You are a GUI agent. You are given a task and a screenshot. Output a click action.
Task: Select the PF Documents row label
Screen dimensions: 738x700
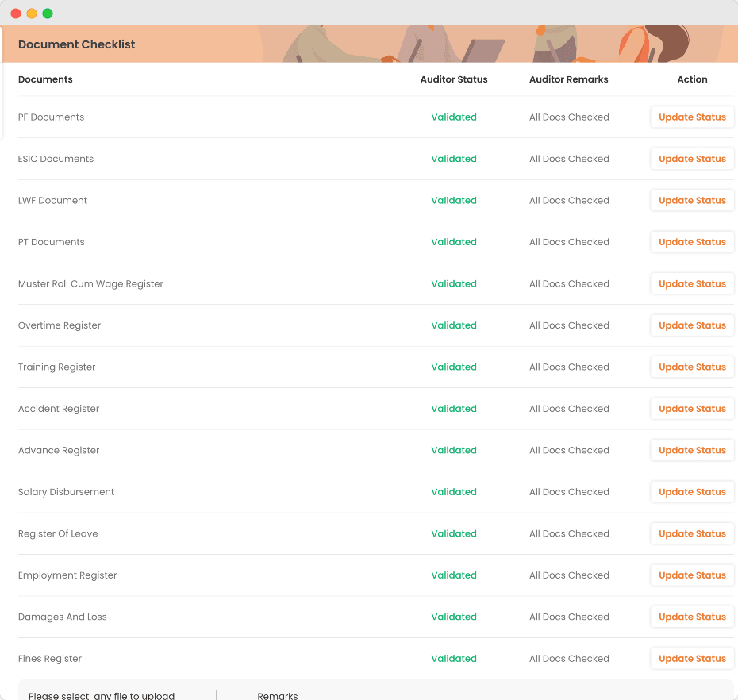[51, 117]
